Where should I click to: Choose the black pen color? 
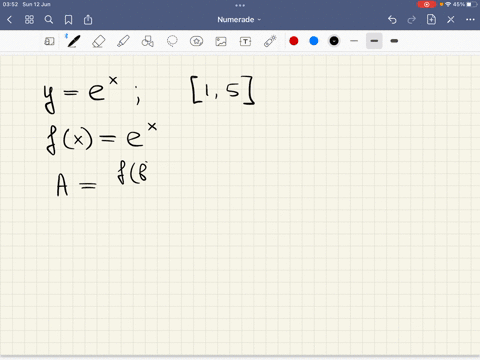[x=334, y=41]
